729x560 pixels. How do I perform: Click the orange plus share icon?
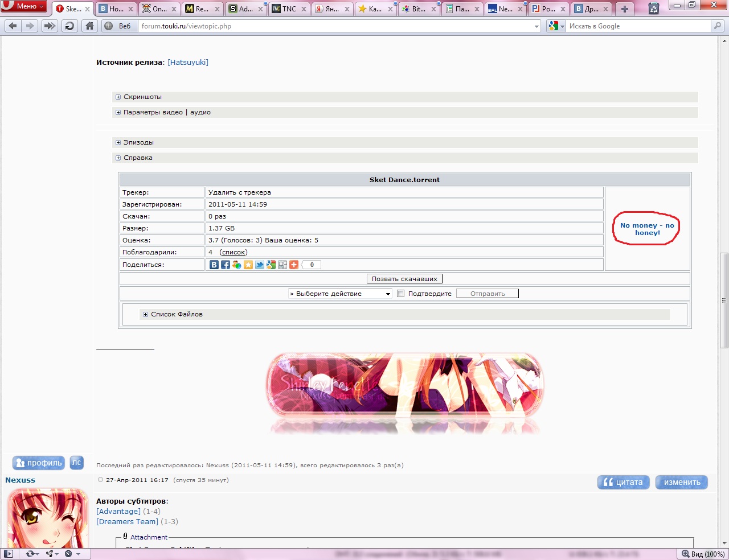coord(294,265)
